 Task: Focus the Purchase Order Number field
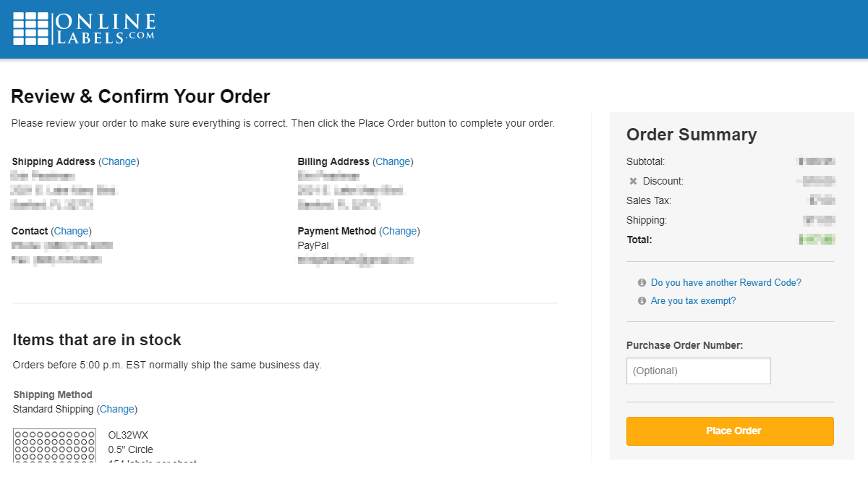tap(699, 371)
